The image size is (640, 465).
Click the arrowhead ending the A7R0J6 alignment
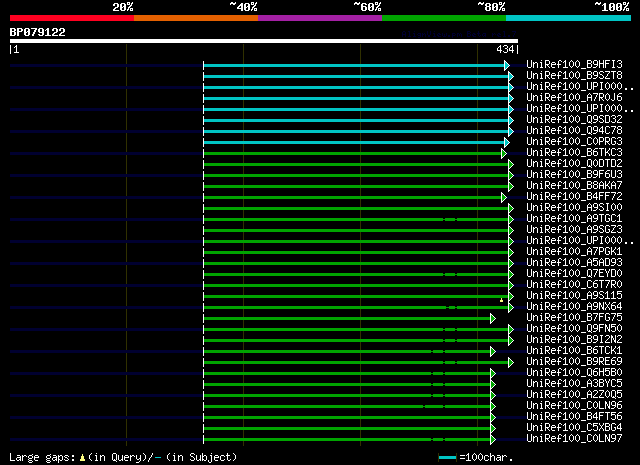(x=511, y=98)
